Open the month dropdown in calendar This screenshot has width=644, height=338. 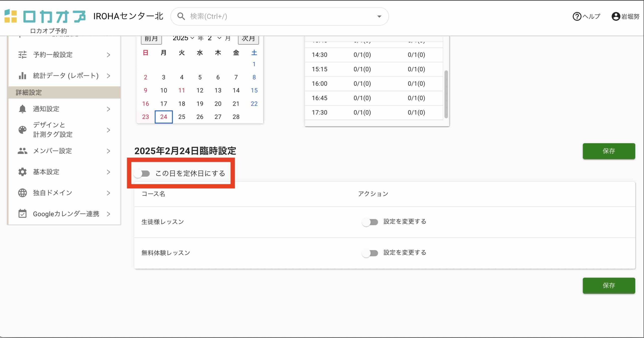click(x=214, y=38)
